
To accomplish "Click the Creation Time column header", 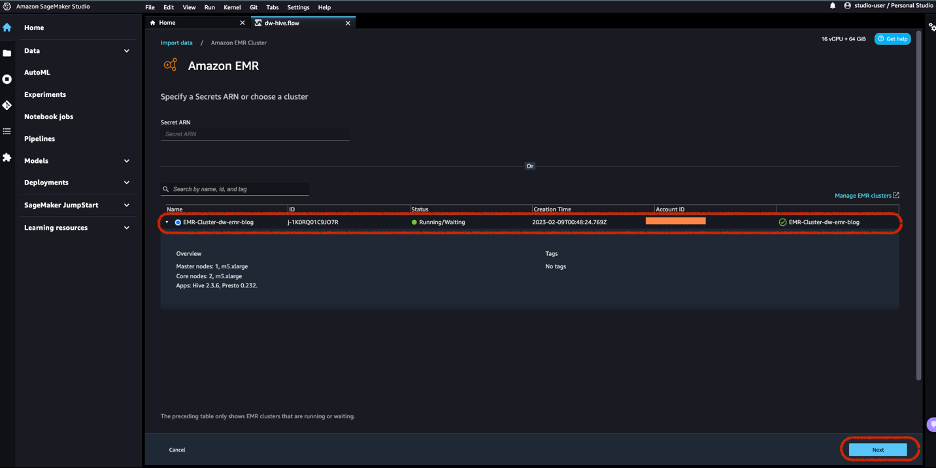I will point(552,210).
